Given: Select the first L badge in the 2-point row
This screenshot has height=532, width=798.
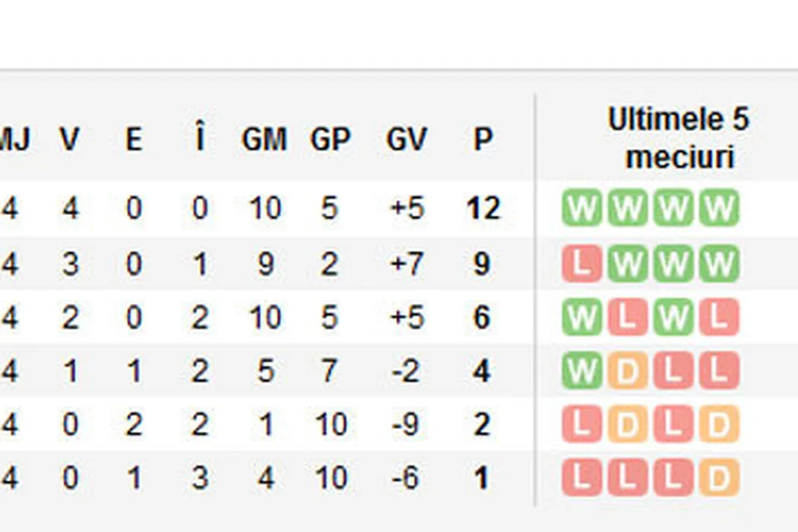Looking at the screenshot, I should click(581, 425).
